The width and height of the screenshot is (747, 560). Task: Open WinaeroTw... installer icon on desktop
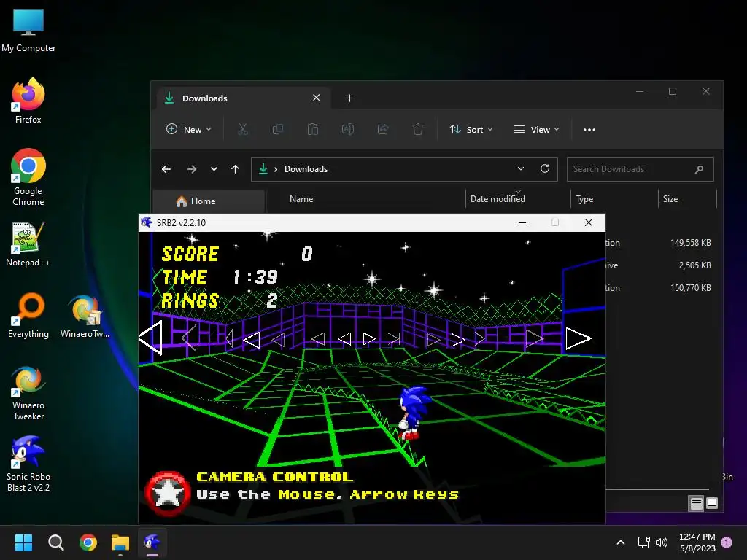pos(85,315)
